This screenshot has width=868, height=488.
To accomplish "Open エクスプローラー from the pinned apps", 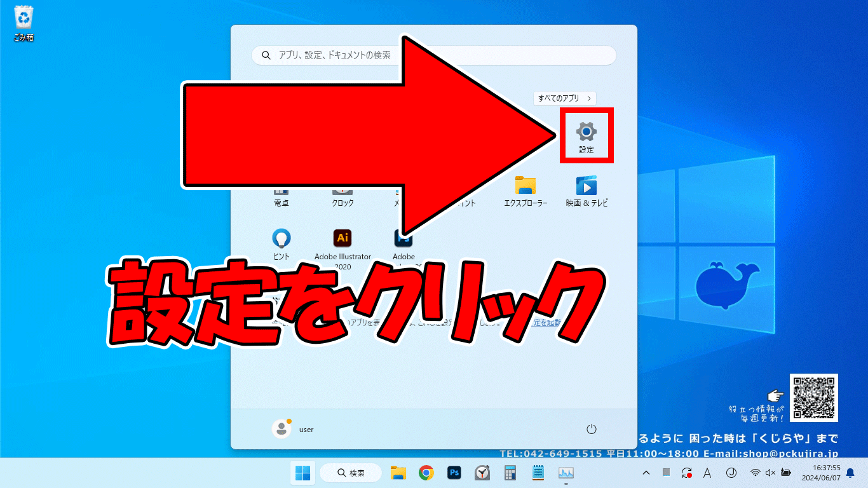I will point(526,191).
